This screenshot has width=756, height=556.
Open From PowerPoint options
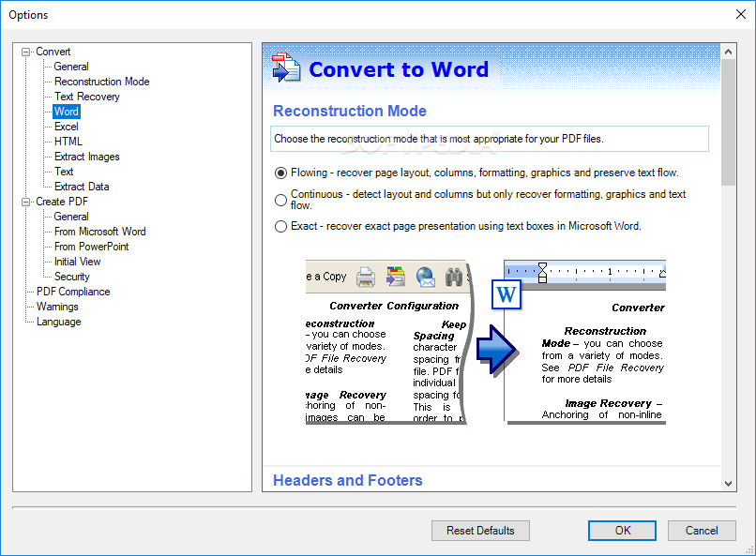[92, 247]
